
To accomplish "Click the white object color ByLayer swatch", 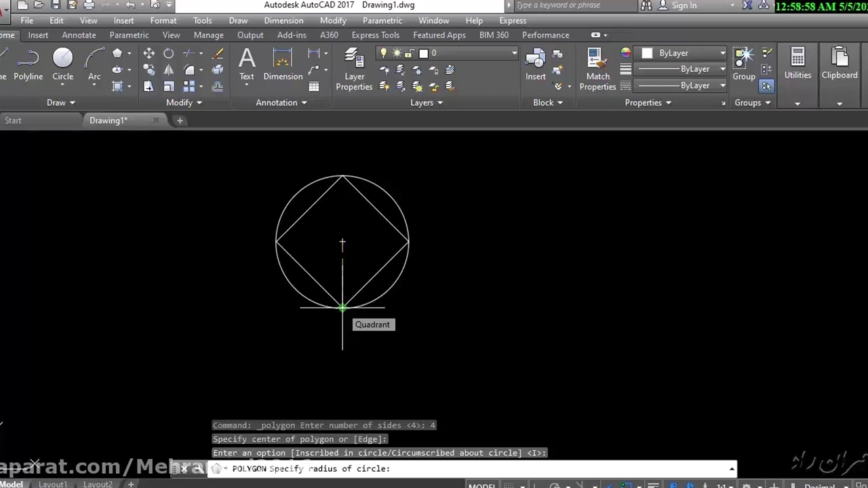I will [x=647, y=53].
